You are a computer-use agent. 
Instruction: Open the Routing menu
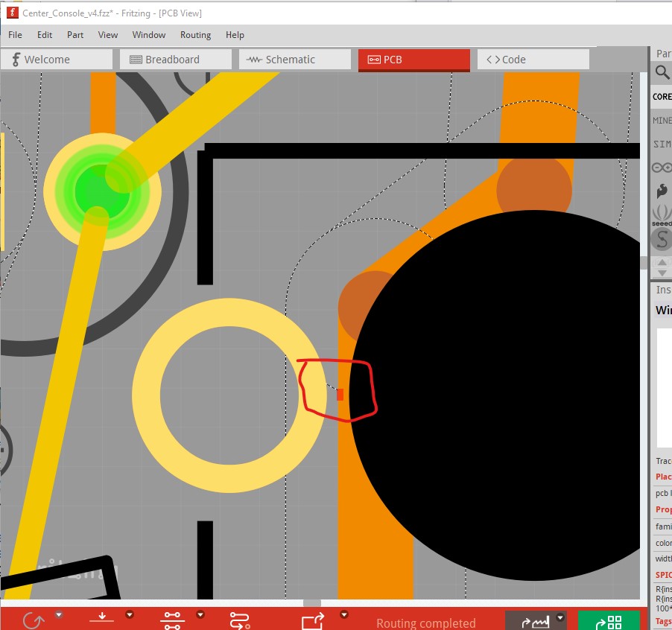click(195, 35)
